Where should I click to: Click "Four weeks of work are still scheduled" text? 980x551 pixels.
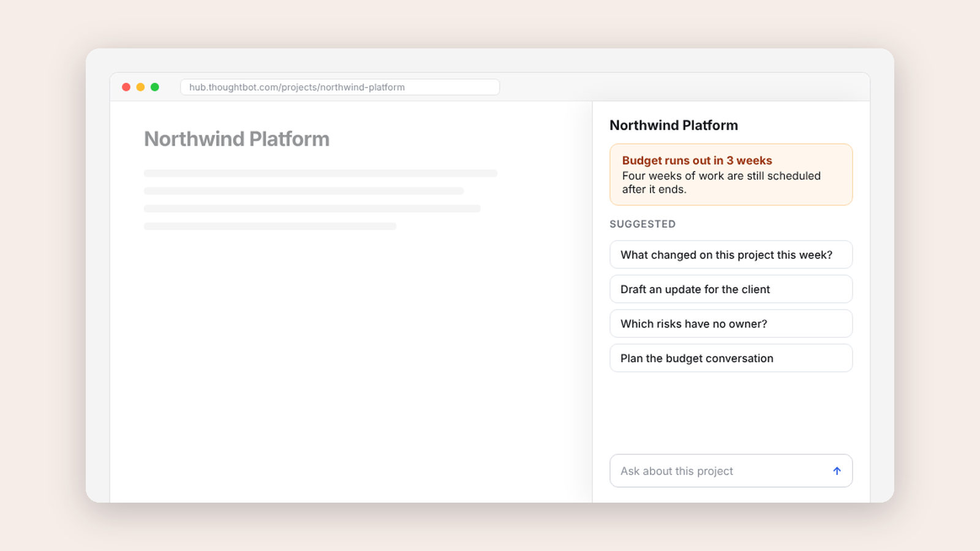pyautogui.click(x=722, y=176)
